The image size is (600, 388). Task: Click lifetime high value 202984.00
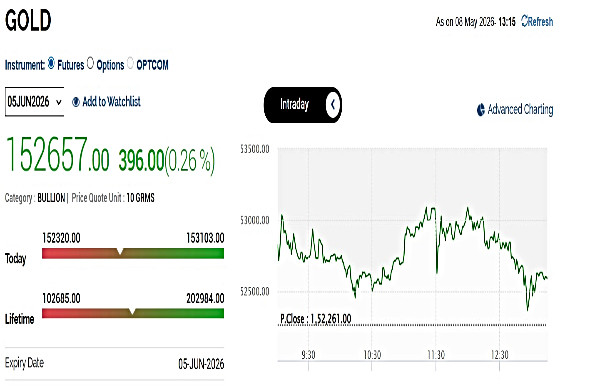205,298
